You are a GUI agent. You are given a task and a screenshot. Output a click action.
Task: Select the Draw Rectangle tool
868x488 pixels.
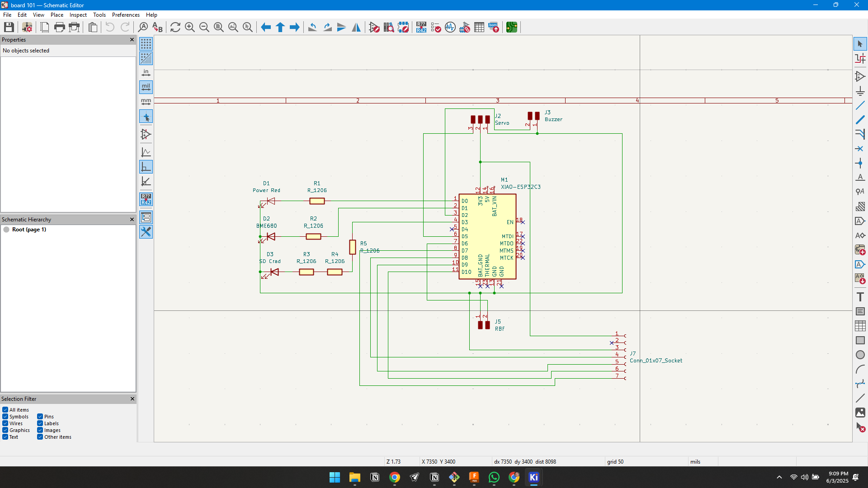(860, 340)
